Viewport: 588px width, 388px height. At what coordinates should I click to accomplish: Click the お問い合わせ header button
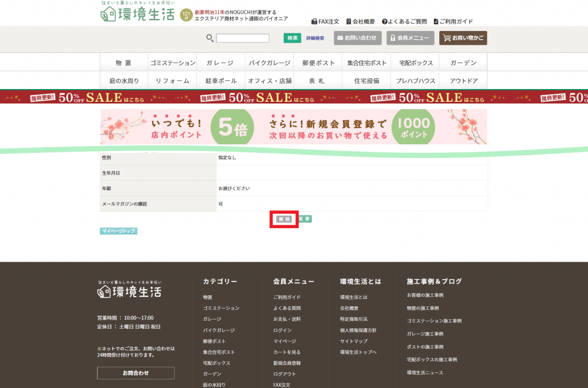click(x=357, y=38)
